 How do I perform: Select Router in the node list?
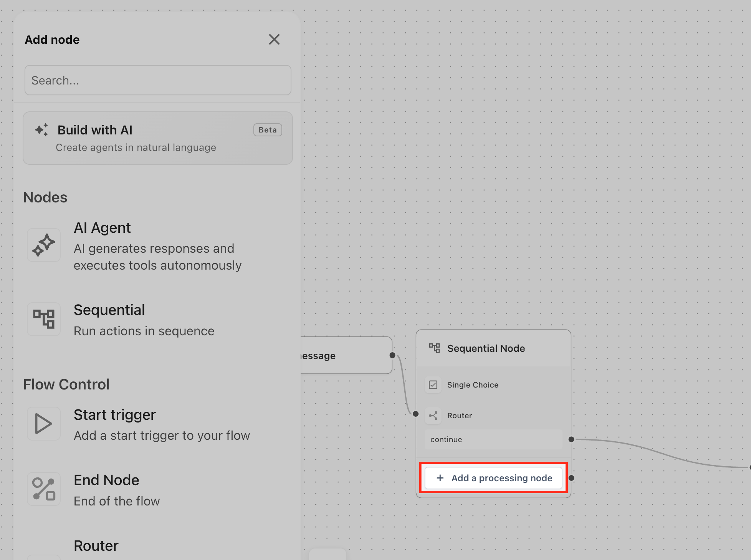click(96, 546)
